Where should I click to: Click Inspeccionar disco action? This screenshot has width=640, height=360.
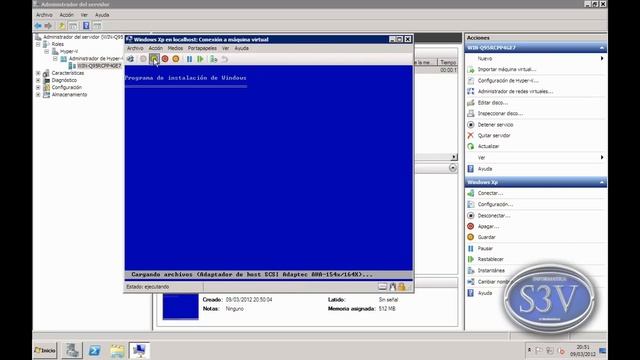pos(500,113)
